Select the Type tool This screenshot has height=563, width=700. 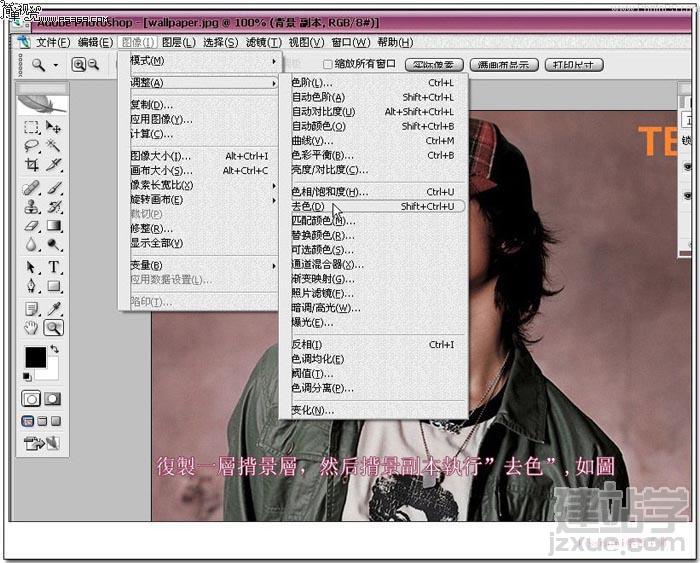point(54,267)
